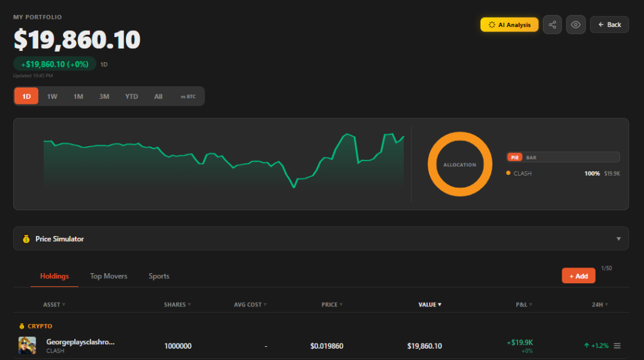This screenshot has width=644, height=360.
Task: Switch allocation view to PIE
Action: tap(514, 157)
